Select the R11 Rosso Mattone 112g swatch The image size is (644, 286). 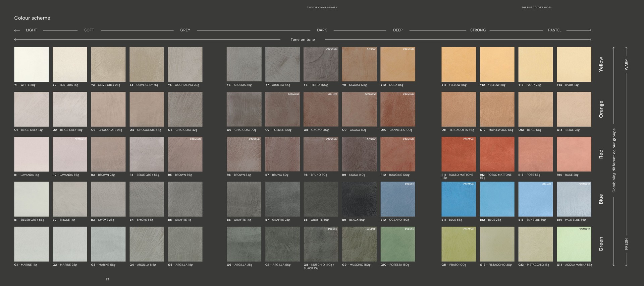(459, 154)
